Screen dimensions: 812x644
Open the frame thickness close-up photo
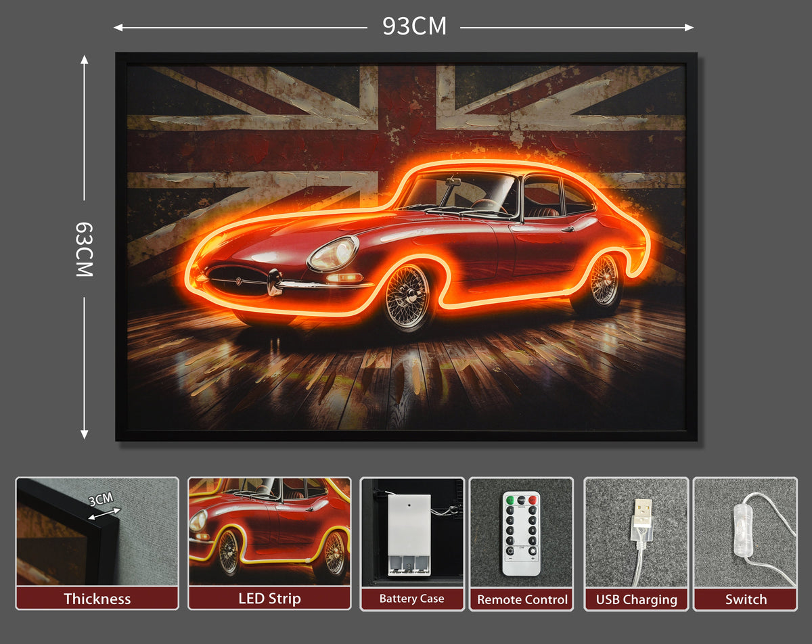point(97,532)
